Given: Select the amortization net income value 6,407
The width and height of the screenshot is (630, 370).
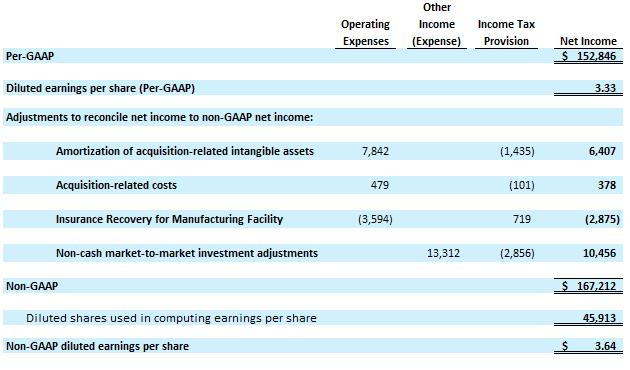Looking at the screenshot, I should coord(602,151).
